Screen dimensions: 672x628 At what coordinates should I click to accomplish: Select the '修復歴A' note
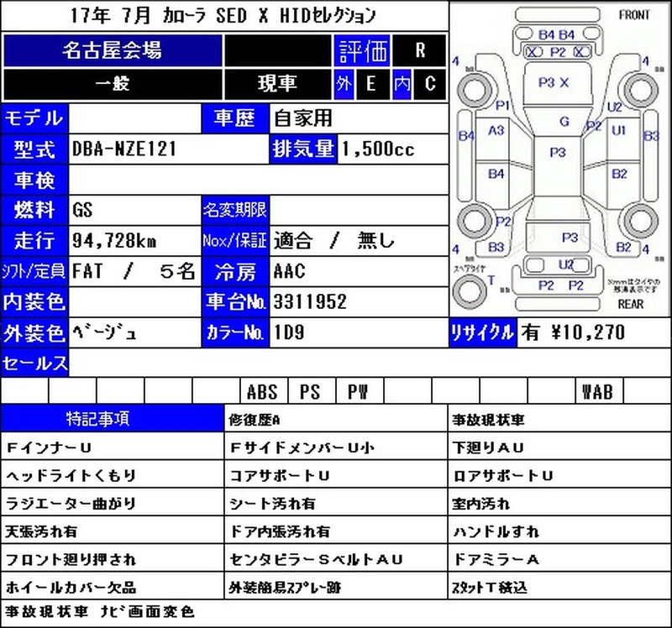255,420
